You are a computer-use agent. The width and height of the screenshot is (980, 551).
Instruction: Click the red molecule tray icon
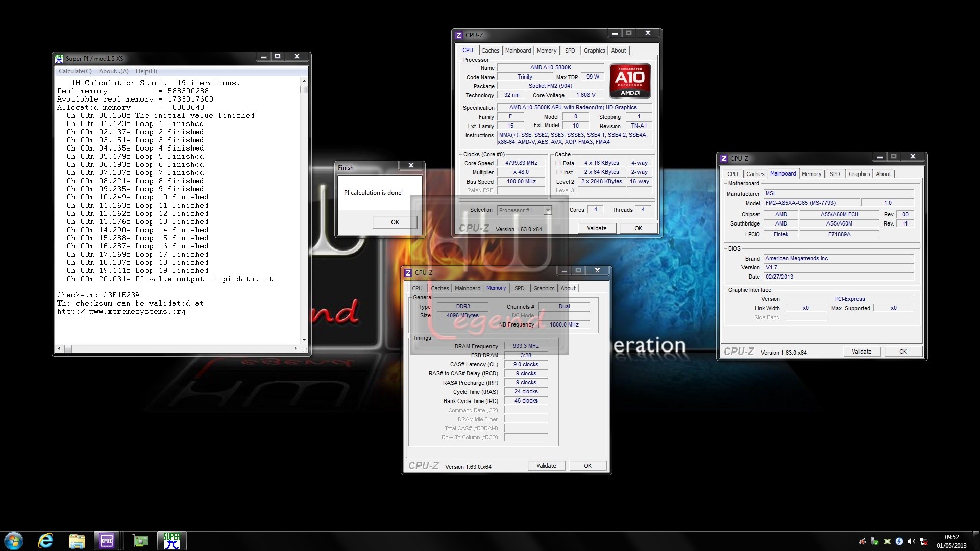(862, 541)
